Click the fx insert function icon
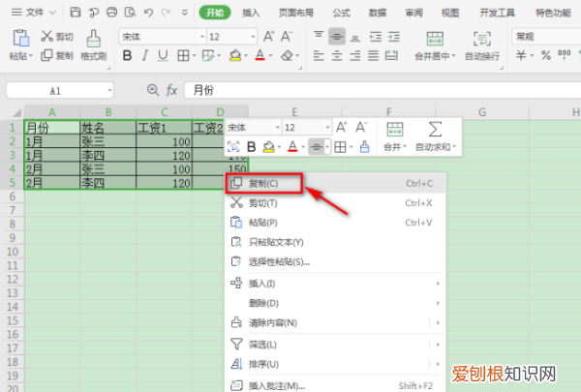This screenshot has width=581, height=392. (171, 90)
